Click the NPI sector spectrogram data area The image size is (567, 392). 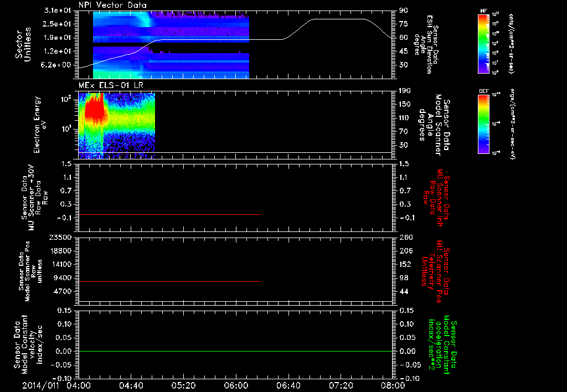(171, 44)
